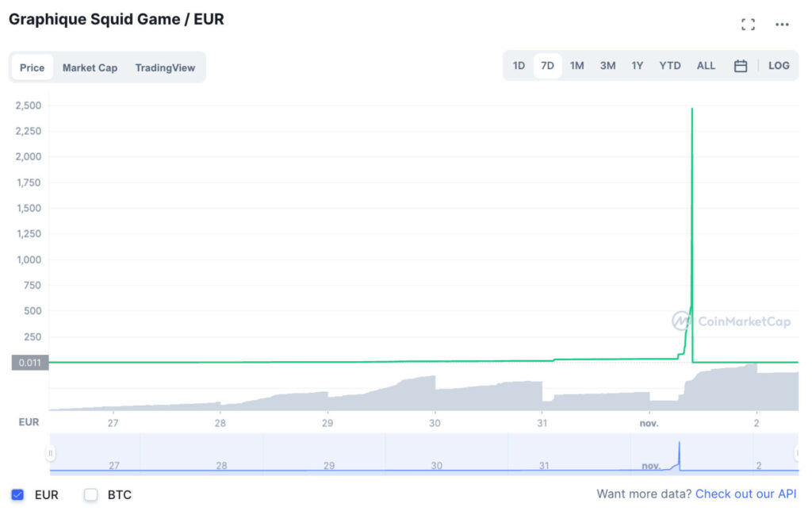
Task: Show ALL price history
Action: click(x=706, y=66)
